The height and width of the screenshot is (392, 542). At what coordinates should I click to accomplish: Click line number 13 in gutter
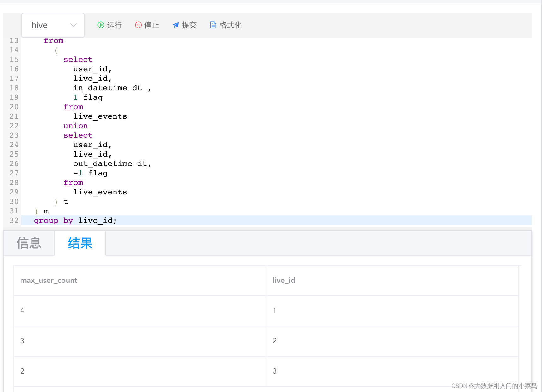(x=14, y=40)
